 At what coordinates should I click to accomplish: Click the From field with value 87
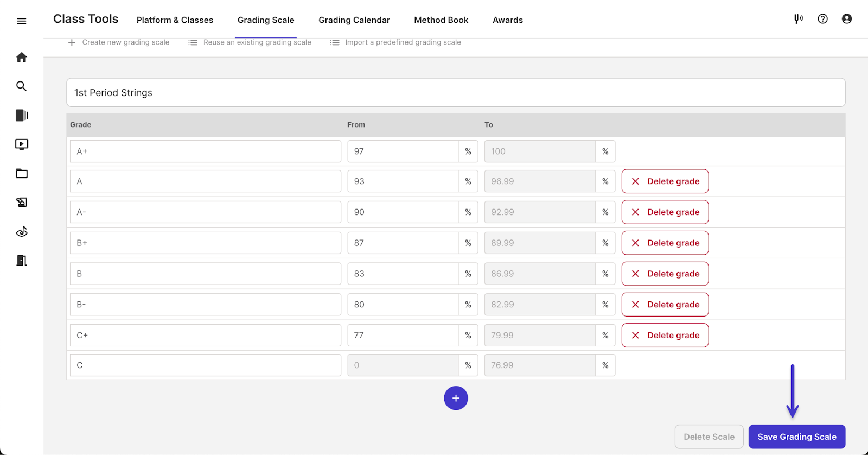point(403,243)
